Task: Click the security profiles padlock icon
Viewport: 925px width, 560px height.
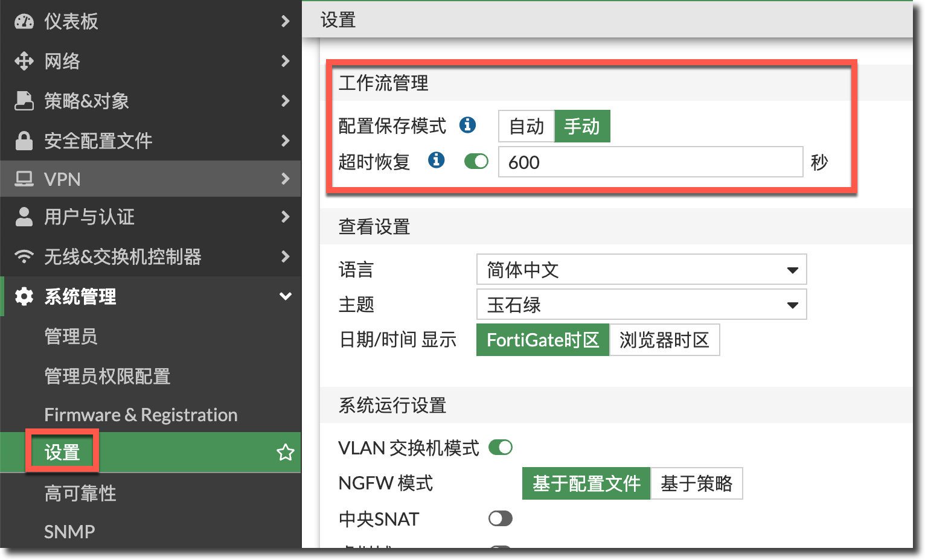Action: [24, 141]
